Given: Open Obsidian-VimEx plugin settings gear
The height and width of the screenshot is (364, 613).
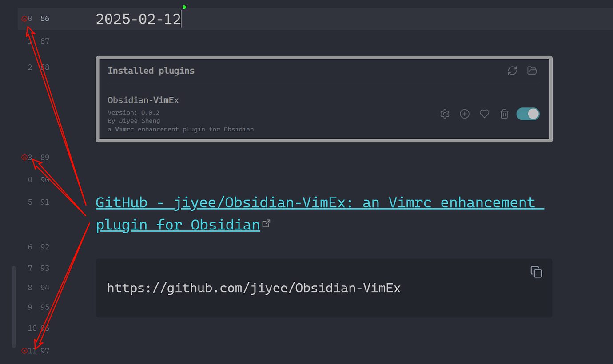Looking at the screenshot, I should (445, 114).
